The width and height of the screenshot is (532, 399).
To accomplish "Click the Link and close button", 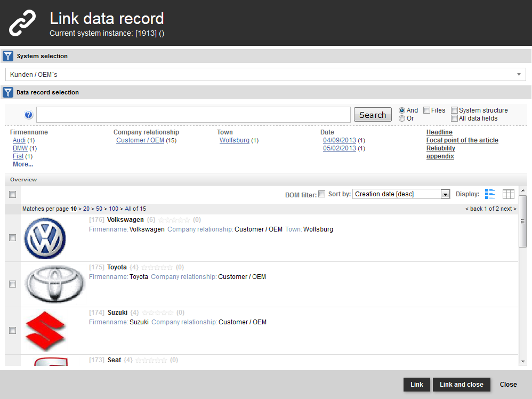I will (x=462, y=385).
